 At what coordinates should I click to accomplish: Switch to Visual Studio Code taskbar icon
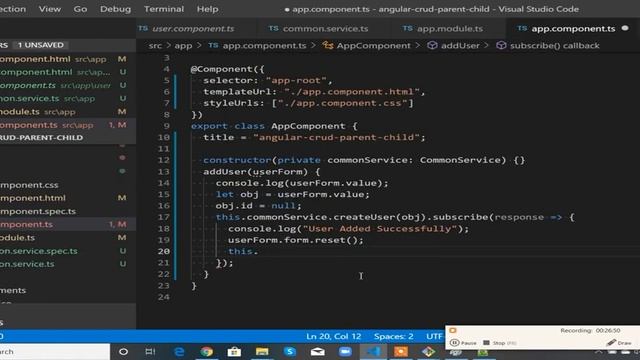click(373, 351)
